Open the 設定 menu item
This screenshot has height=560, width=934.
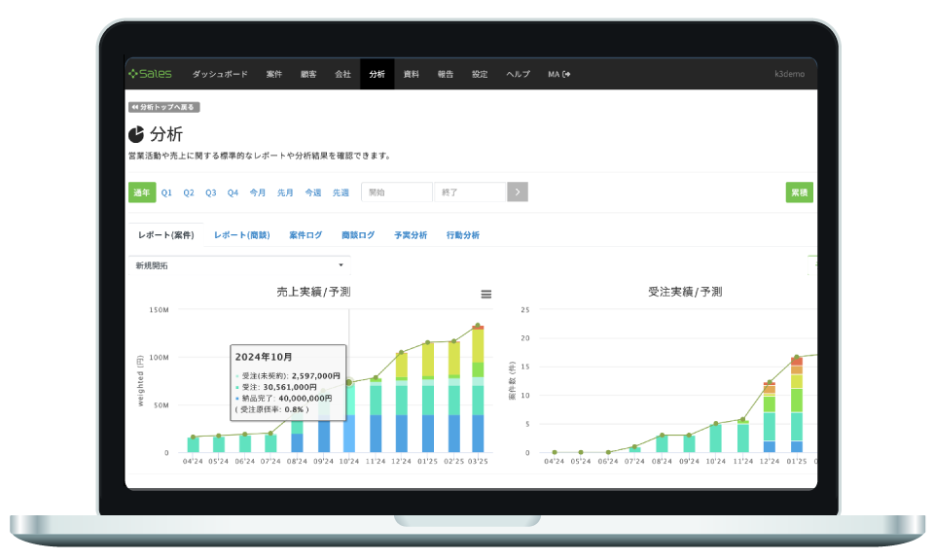pos(480,74)
